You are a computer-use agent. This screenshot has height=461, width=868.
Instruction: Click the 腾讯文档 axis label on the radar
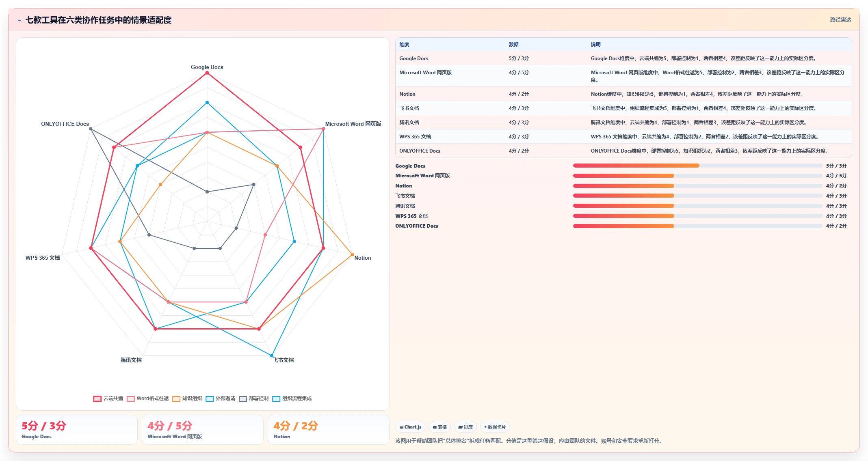click(x=131, y=360)
